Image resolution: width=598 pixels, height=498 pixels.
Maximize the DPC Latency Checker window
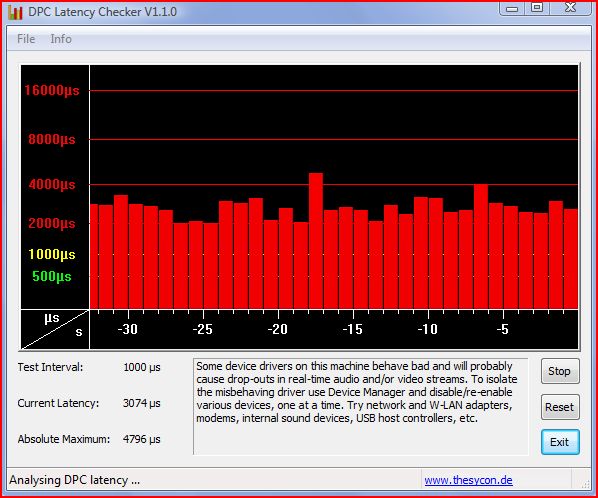pos(537,8)
